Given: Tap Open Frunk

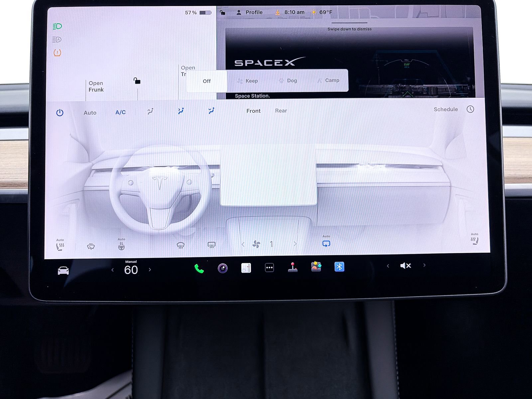Looking at the screenshot, I should tap(95, 86).
